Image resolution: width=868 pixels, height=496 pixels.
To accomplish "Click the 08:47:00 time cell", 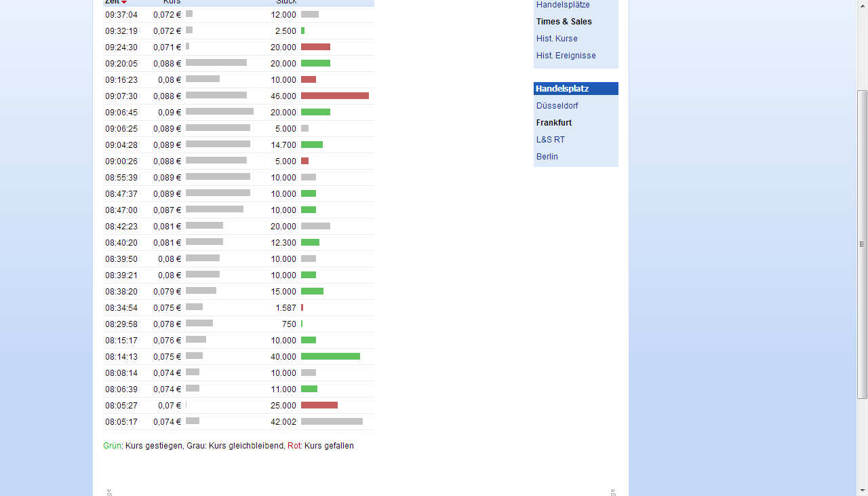I will [121, 210].
